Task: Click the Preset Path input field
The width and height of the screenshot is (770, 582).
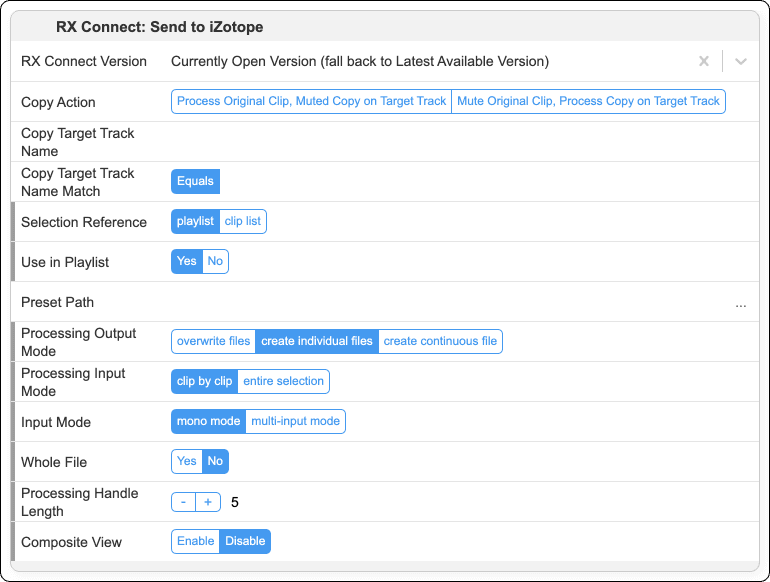Action: pos(447,302)
